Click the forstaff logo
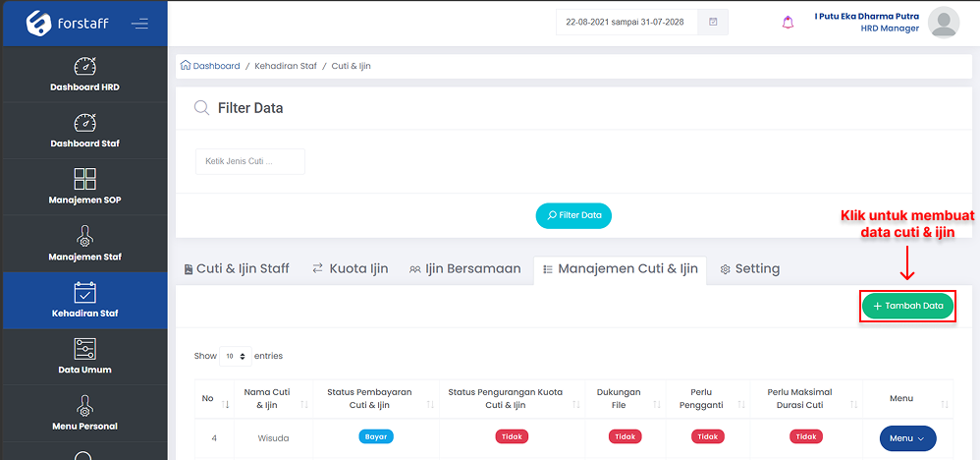This screenshot has height=460, width=980. pos(68,24)
